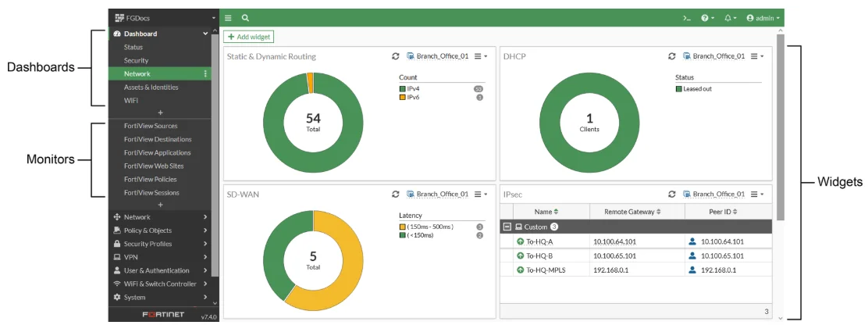Screen dimensions: 868x325
Task: Click the SD-WAN donut chart total
Action: 313,259
